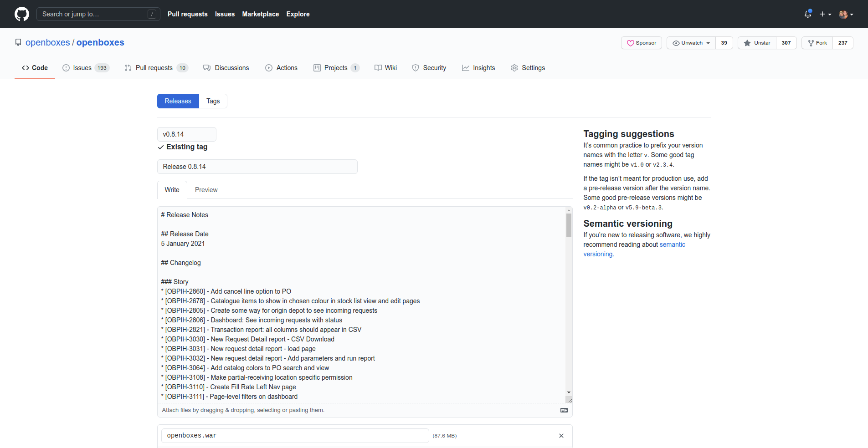Click the Settings gear icon

tap(514, 68)
